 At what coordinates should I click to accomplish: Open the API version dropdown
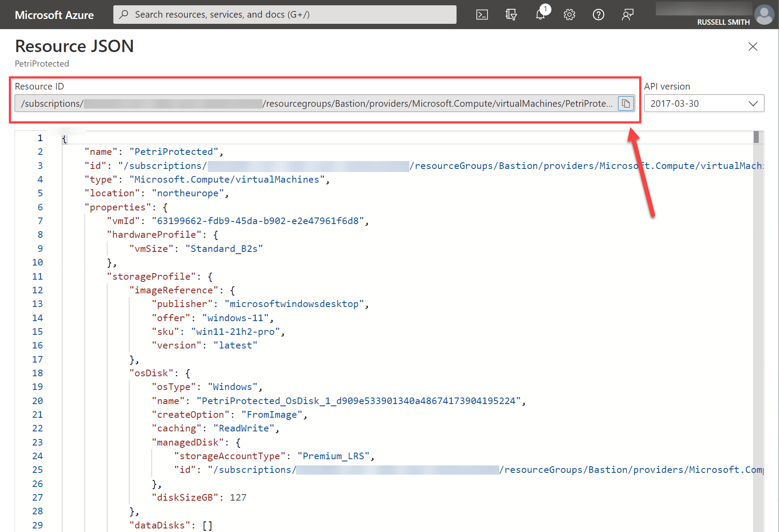click(x=753, y=103)
